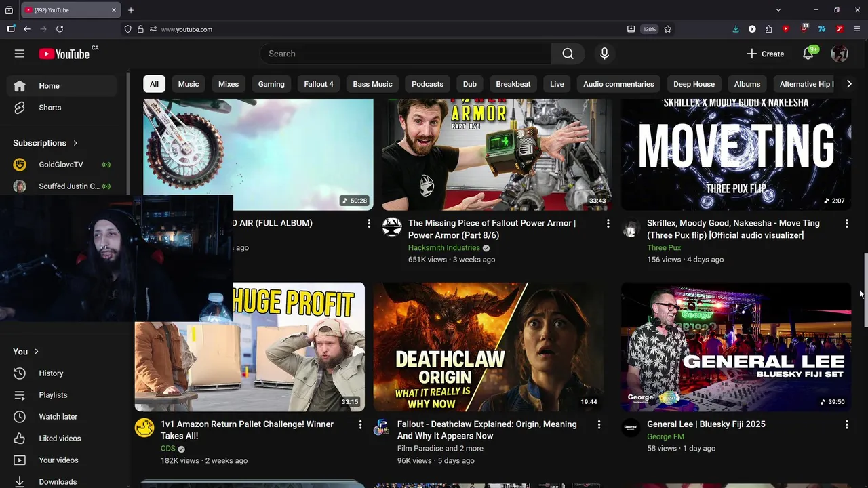Open more options for Move Ting video
This screenshot has height=488, width=868.
[x=846, y=223]
